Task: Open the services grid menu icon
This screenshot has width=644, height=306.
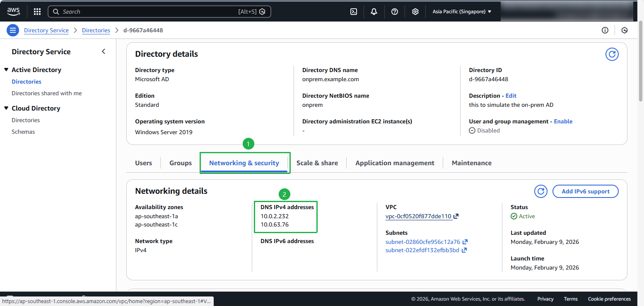Action: 37,12
